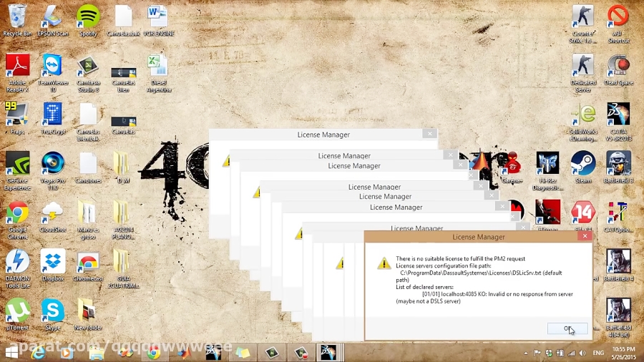644x362 pixels.
Task: Launch Steam from the desktop
Action: [x=583, y=165]
